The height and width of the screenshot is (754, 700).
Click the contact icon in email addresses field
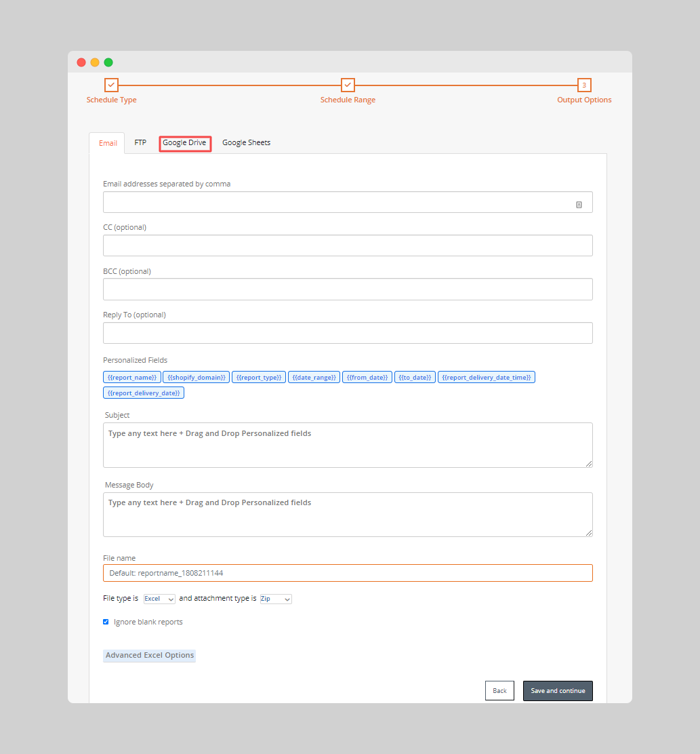pos(579,204)
